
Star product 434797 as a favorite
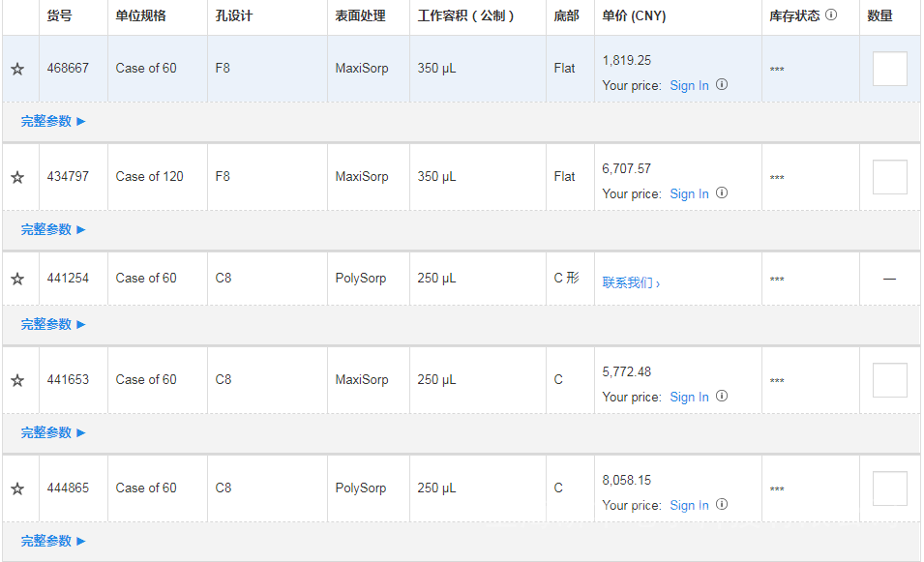(17, 177)
